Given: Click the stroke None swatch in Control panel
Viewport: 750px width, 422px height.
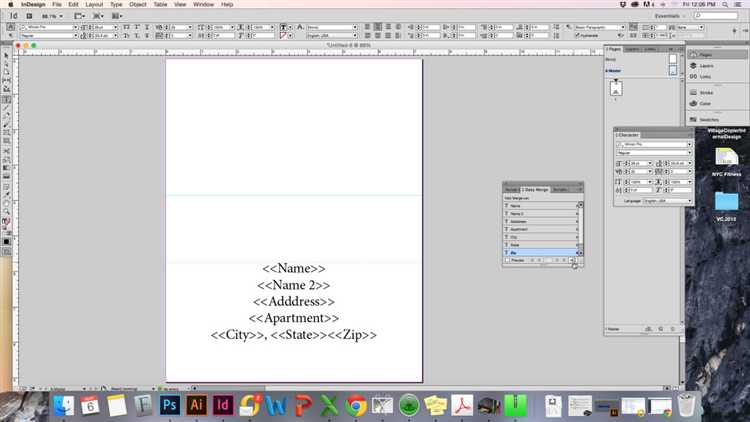Looking at the screenshot, I should point(283,36).
